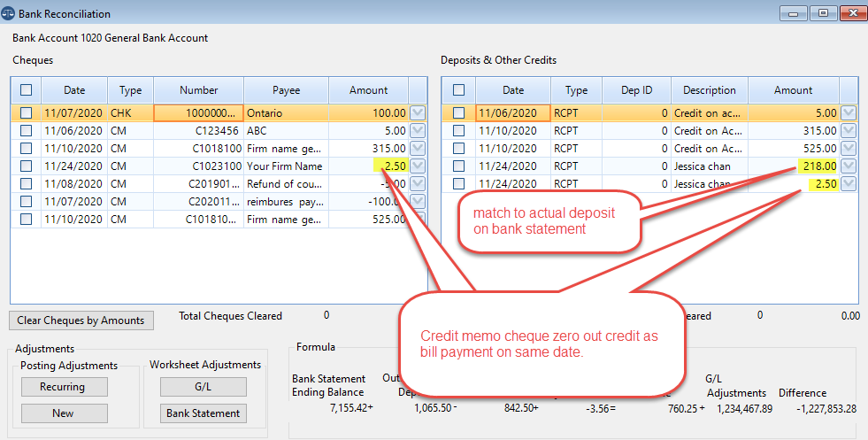Sort deposits by the Amount column header
This screenshot has height=440, width=868.
click(x=794, y=90)
